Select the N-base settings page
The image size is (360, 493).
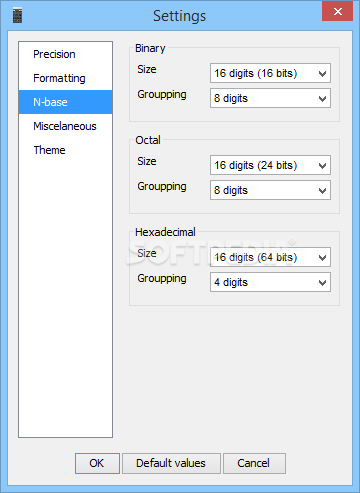65,102
